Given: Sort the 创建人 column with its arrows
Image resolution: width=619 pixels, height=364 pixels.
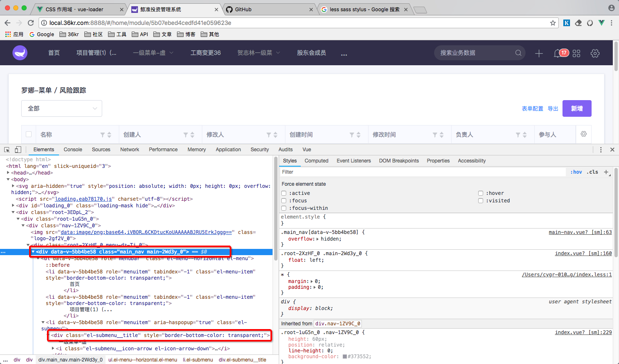Looking at the screenshot, I should pos(192,135).
